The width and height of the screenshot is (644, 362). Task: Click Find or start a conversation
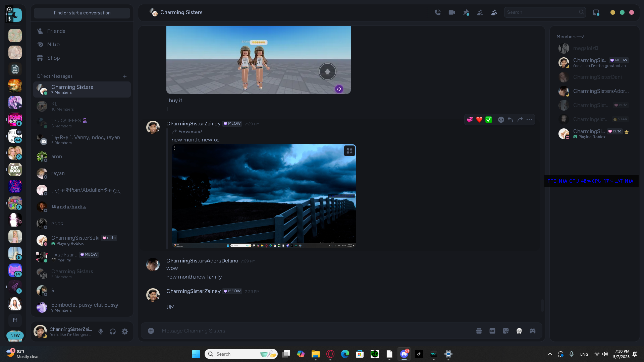(82, 13)
